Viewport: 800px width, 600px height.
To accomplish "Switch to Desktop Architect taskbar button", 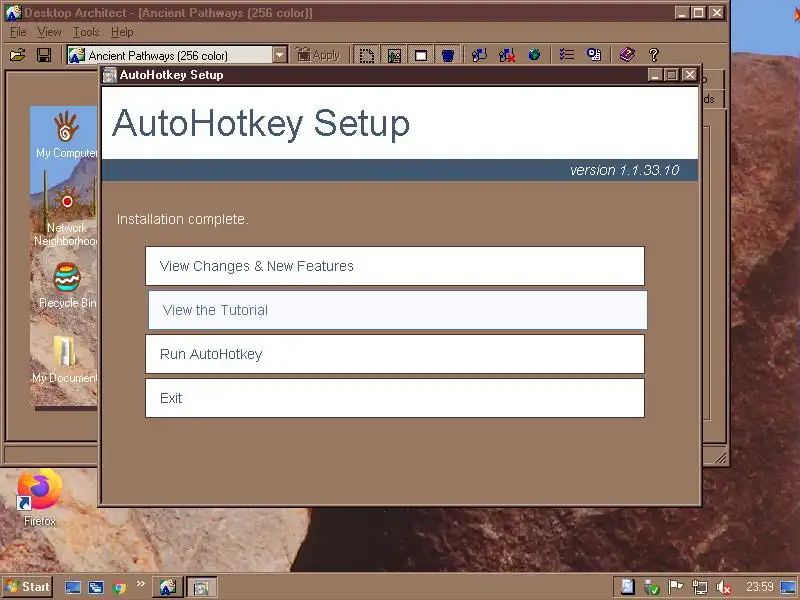I will coord(167,587).
